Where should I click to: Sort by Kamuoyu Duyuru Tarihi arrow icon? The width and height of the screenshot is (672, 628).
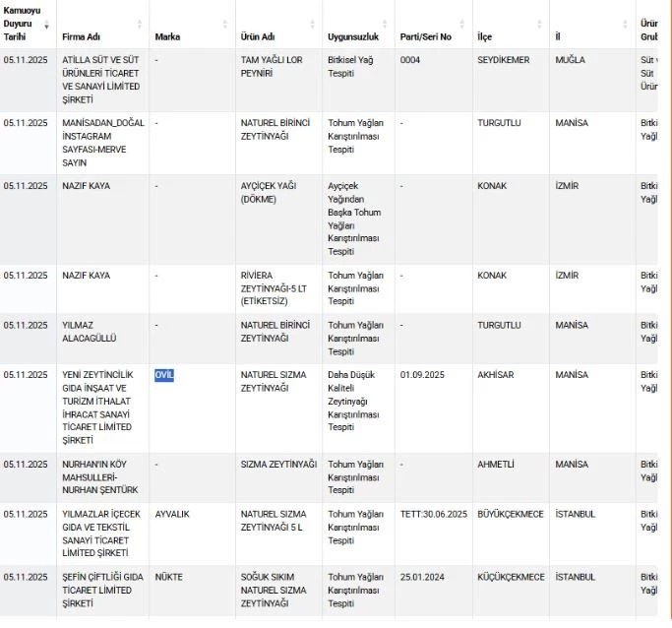click(x=46, y=25)
